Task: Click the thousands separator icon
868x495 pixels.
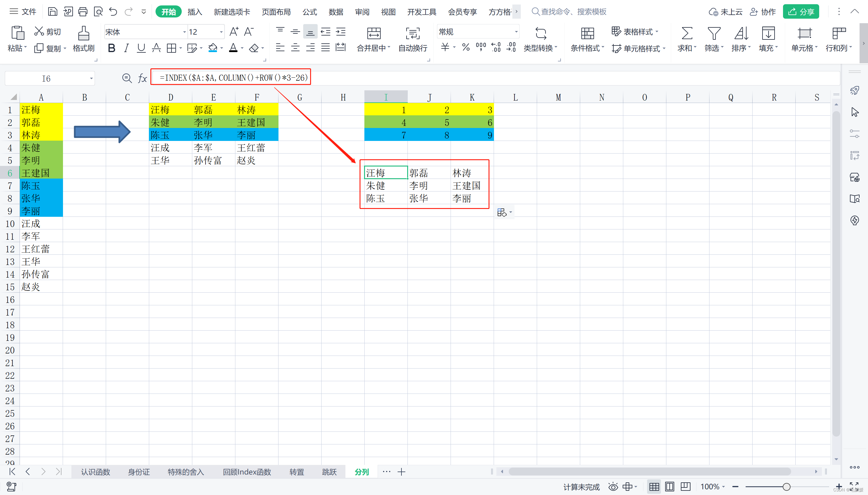Action: [x=481, y=47]
